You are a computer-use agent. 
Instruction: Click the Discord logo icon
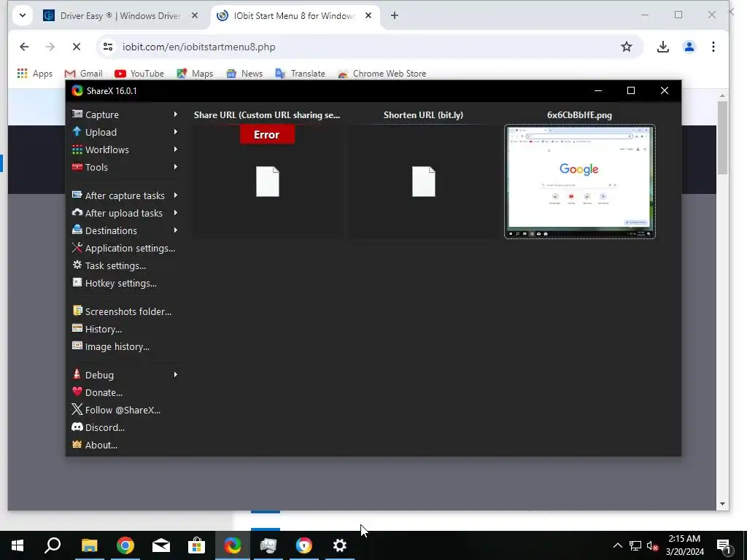(77, 427)
